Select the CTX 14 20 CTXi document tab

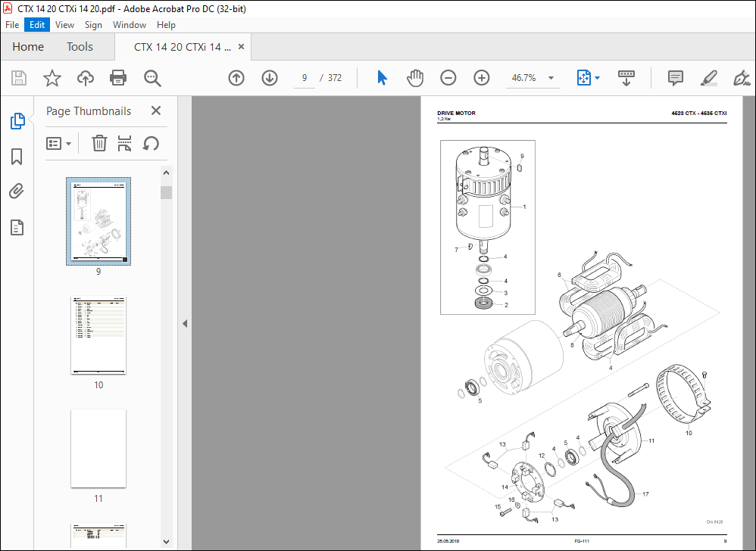click(x=183, y=47)
